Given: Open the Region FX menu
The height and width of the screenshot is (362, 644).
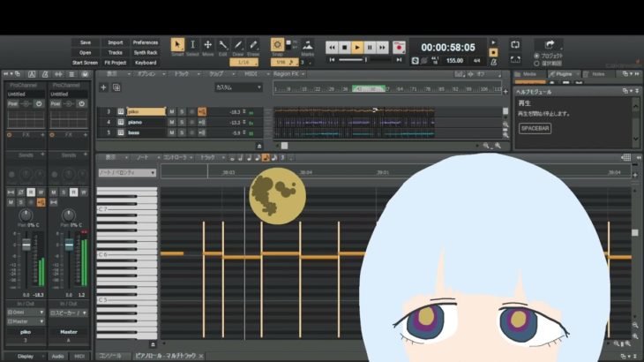Looking at the screenshot, I should [288, 74].
